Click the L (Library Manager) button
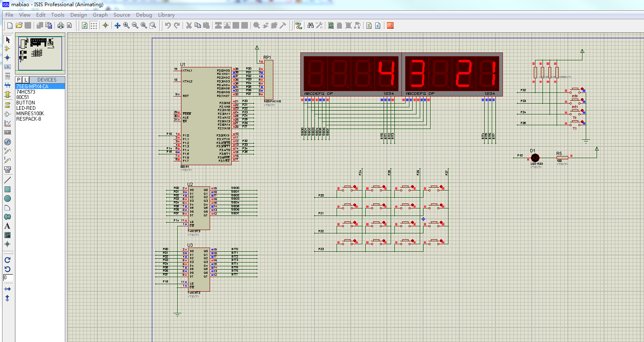644x342 pixels. click(x=26, y=79)
